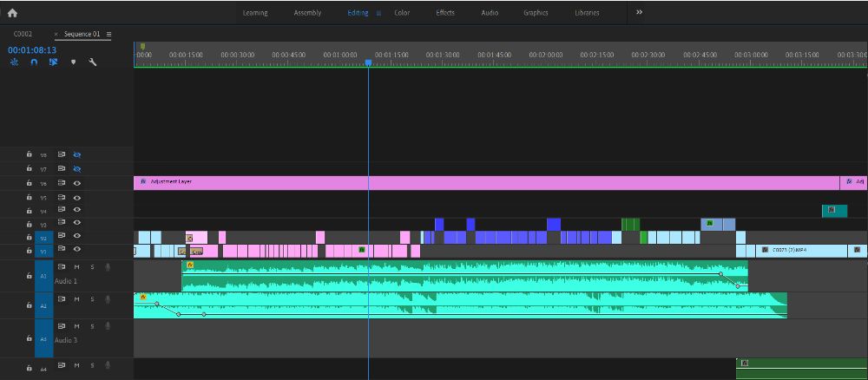The height and width of the screenshot is (380, 868).
Task: Enable voice-over record on track A2
Action: pyautogui.click(x=108, y=300)
